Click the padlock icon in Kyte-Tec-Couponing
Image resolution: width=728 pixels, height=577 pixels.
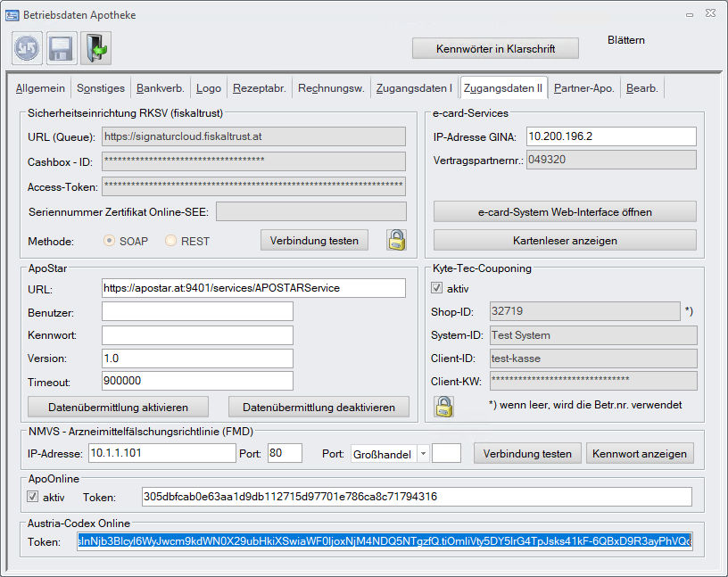click(x=444, y=406)
